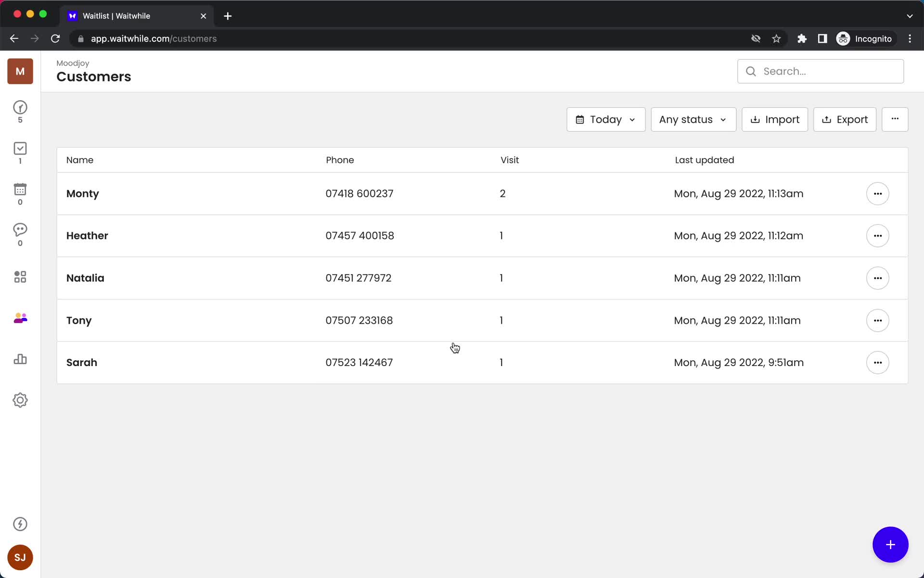Open the toolbar ellipsis menu beside Export
Viewport: 924px width, 578px height.
pyautogui.click(x=895, y=119)
